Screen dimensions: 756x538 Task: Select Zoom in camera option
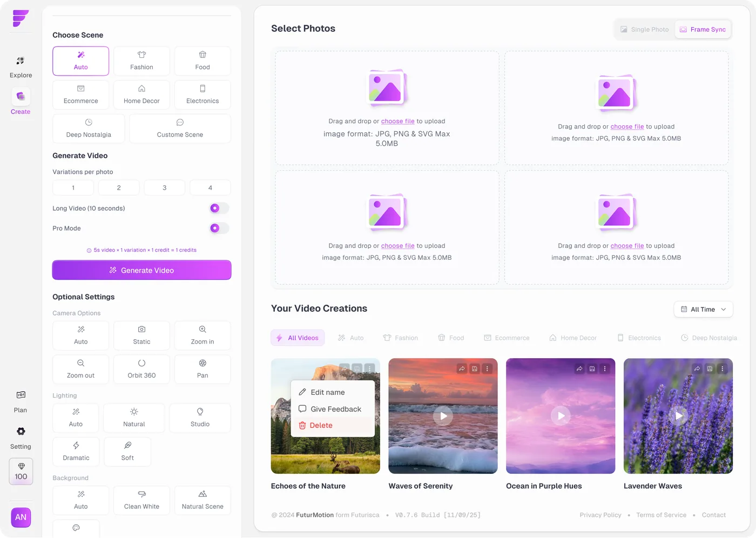(202, 335)
